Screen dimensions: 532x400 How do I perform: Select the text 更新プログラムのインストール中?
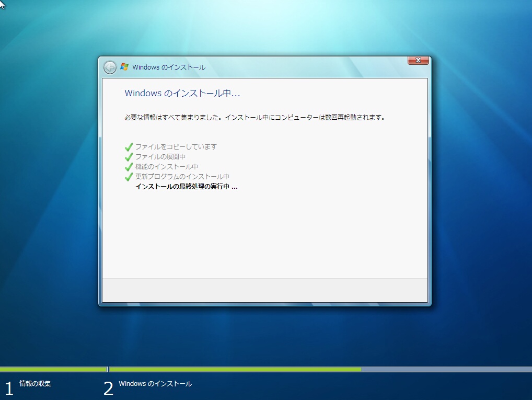(182, 177)
